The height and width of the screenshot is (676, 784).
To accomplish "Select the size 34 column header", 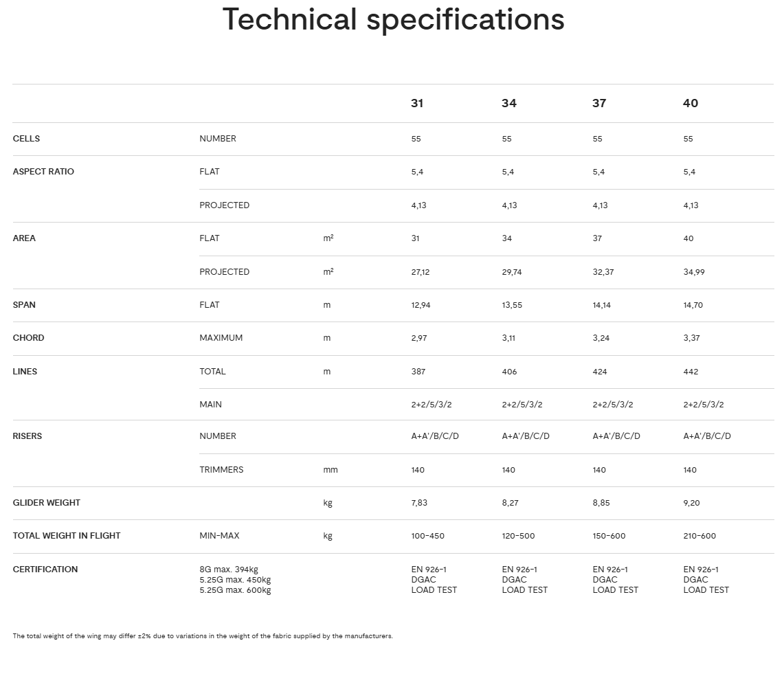I will pos(508,103).
